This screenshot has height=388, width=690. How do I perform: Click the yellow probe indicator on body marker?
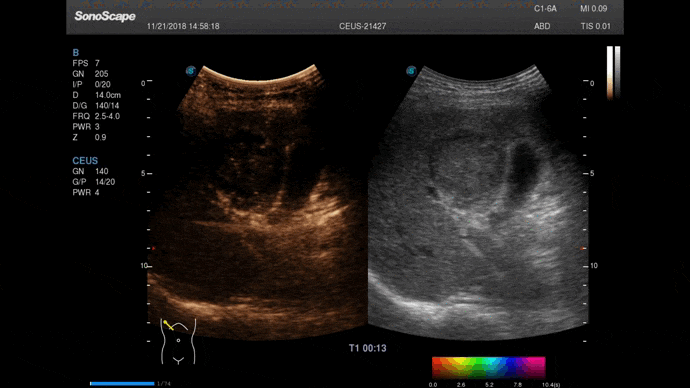(168, 325)
